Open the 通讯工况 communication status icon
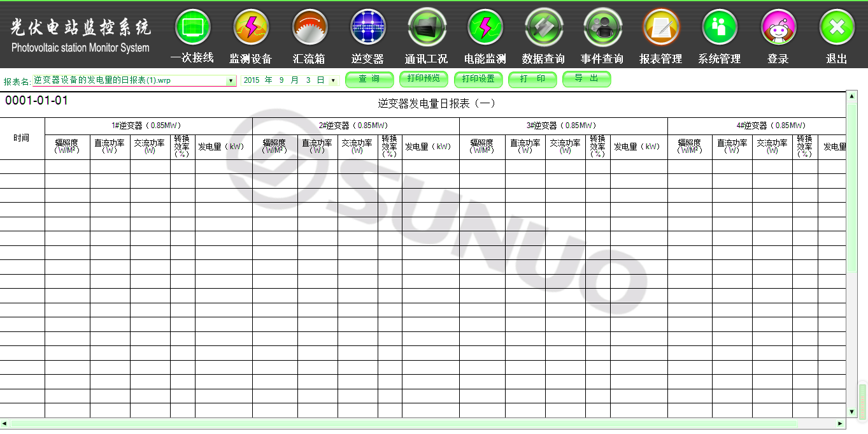The width and height of the screenshot is (868, 434). (427, 27)
